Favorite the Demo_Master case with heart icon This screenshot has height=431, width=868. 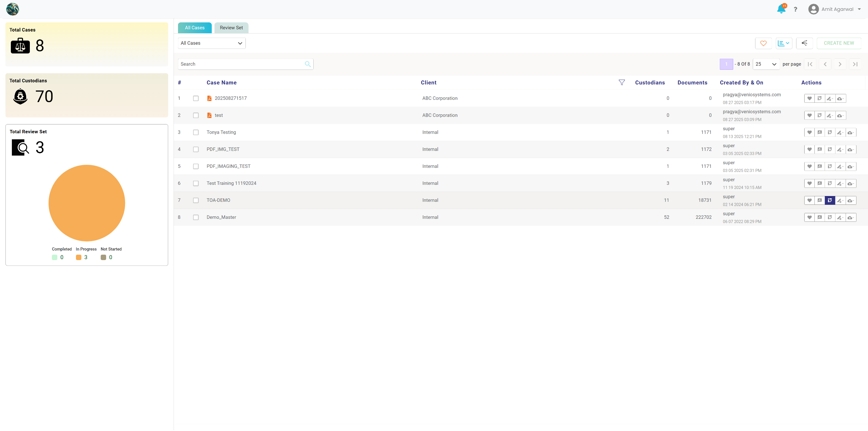coord(809,217)
